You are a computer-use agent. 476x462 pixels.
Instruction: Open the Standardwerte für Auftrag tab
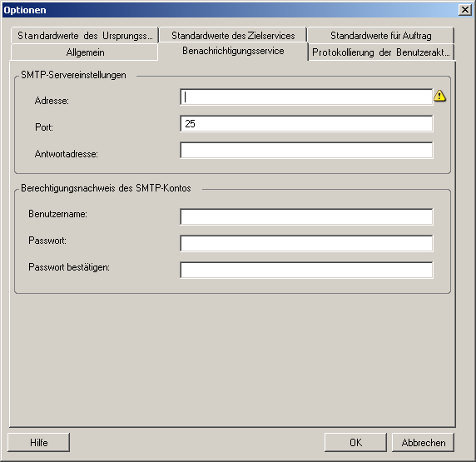pyautogui.click(x=380, y=36)
